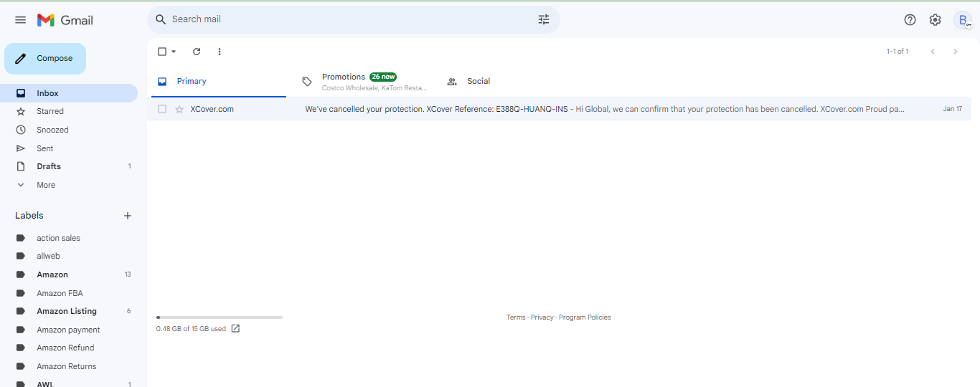Click the allweb label icon
The image size is (980, 387).
click(21, 256)
